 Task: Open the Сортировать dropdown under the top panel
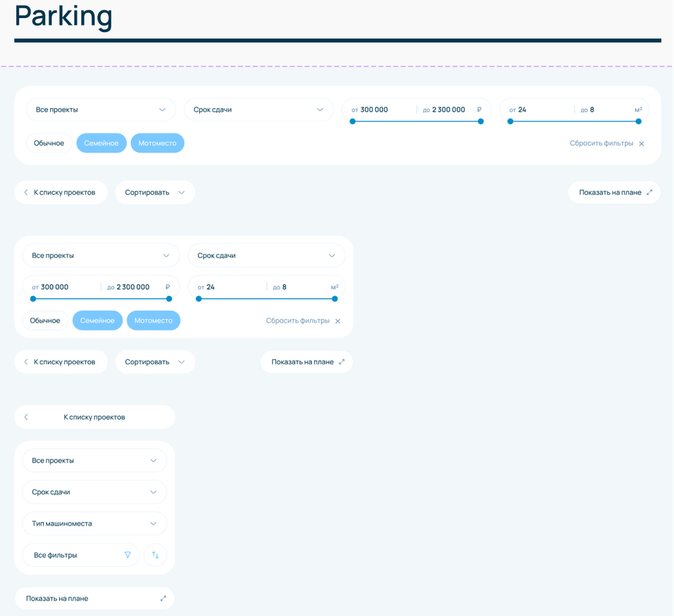(155, 192)
